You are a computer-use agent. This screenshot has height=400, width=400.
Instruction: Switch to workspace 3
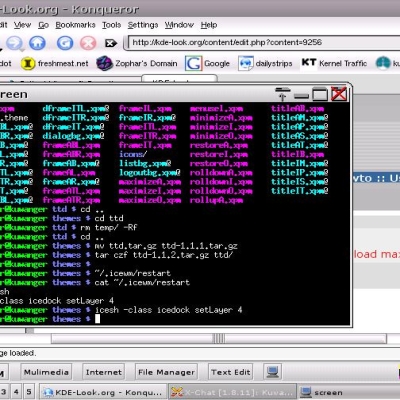click(4, 392)
